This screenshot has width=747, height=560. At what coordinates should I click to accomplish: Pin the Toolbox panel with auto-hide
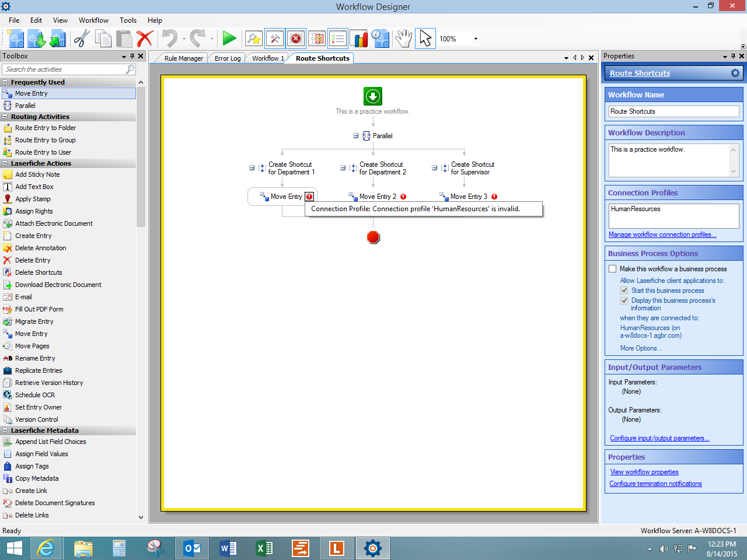point(132,56)
